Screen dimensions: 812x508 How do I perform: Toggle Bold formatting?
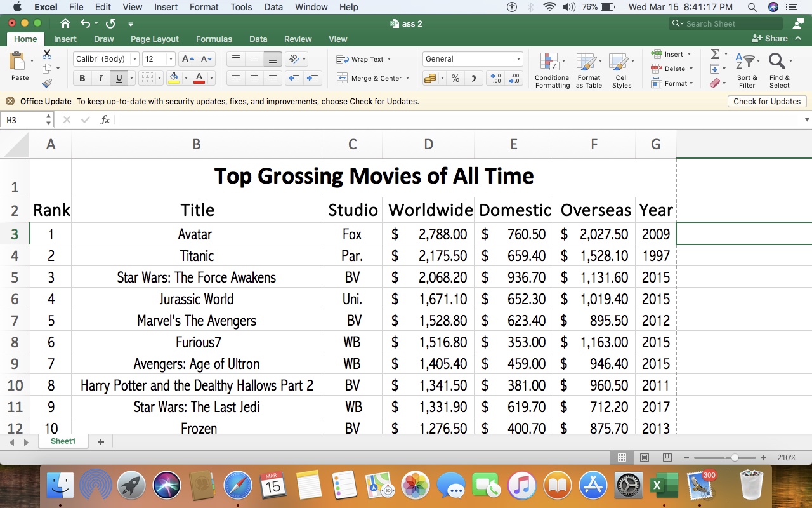click(82, 79)
